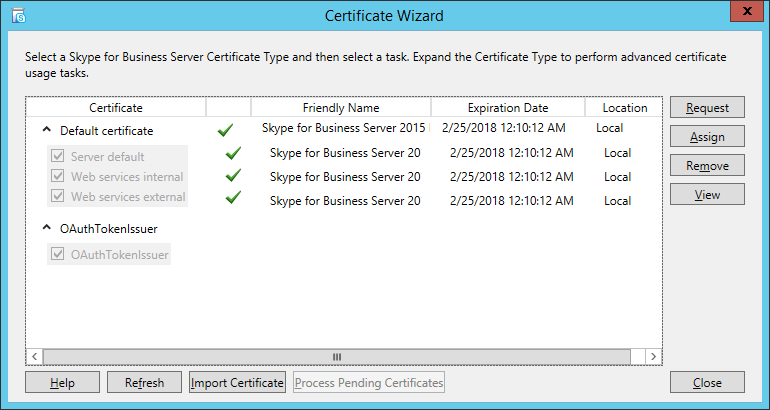
Task: Click the Process Pending Certificates button
Action: pos(369,382)
